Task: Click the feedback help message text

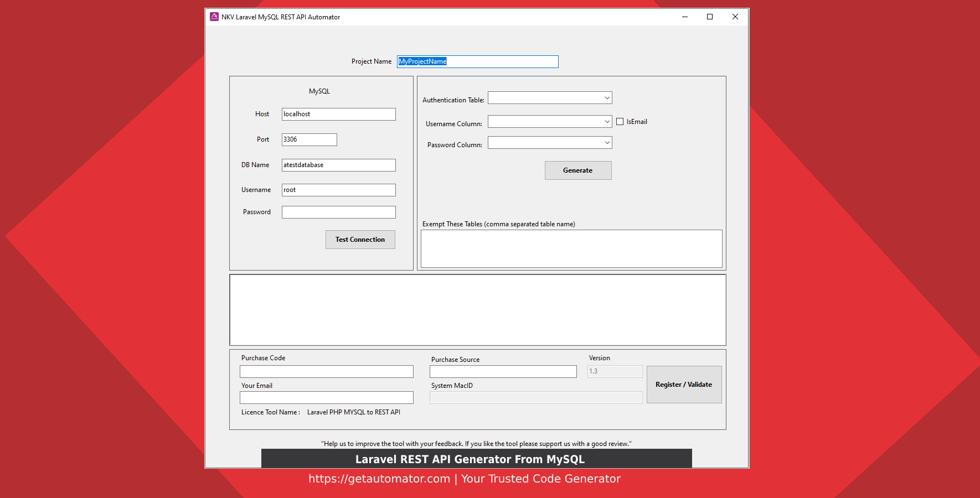Action: 476,444
